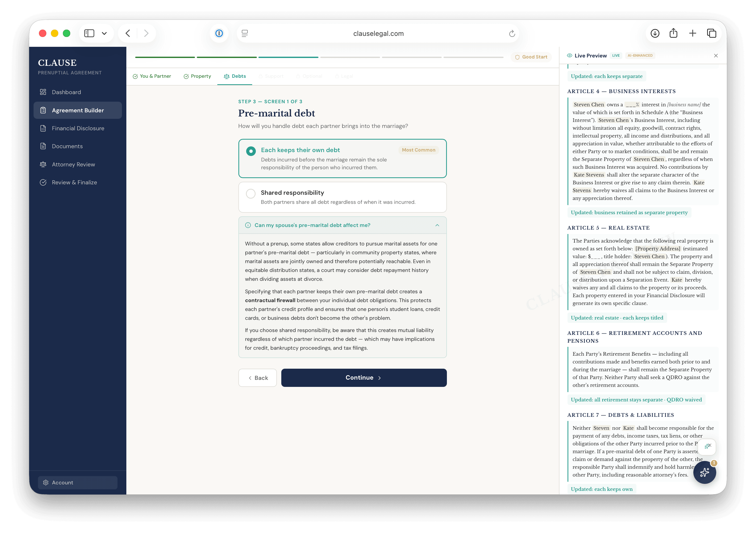Open the sidebar dropdown chevron

(104, 33)
